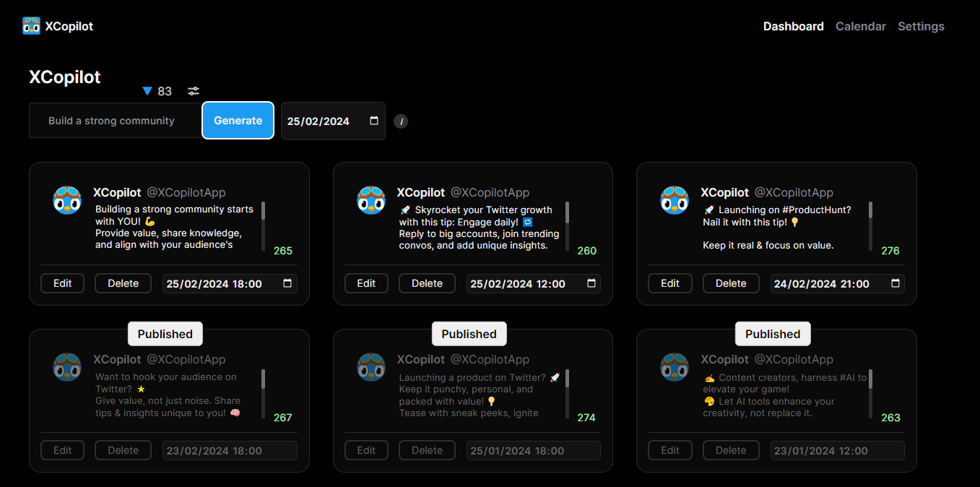Click Published badge above 'Content creators' post
980x487 pixels.
click(773, 334)
